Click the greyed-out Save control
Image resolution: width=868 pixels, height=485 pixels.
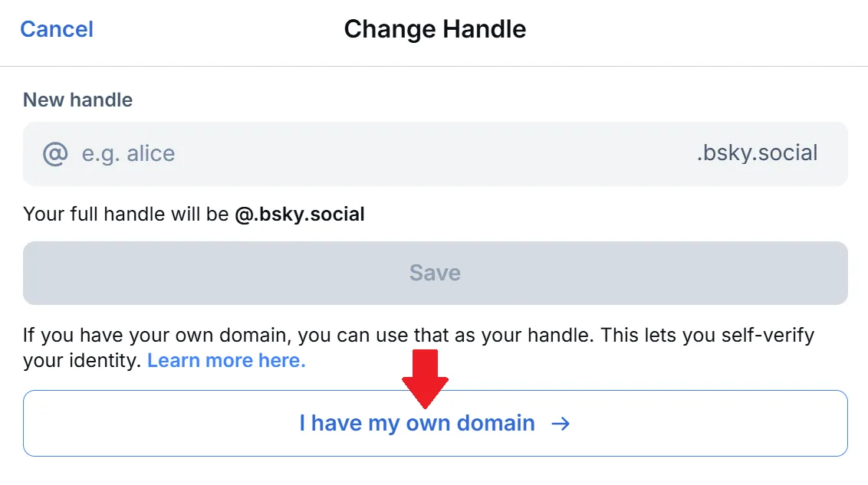[434, 273]
